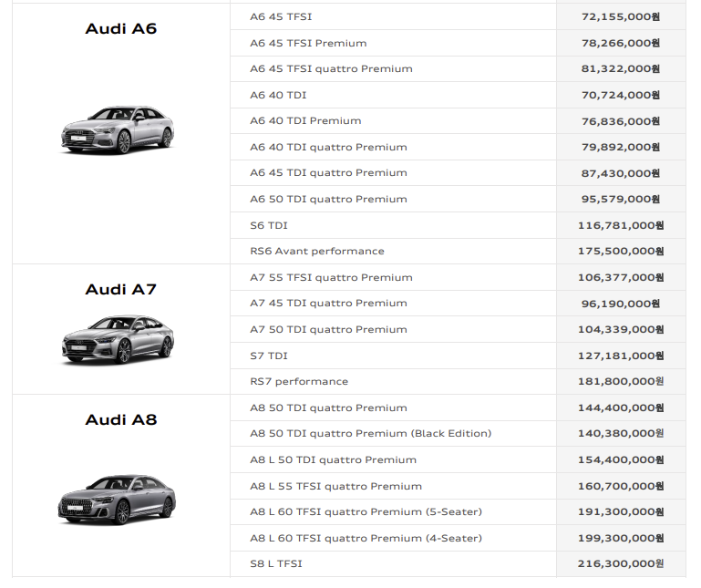Click the 181,800,000원 price cell
The width and height of the screenshot is (701, 588).
621,381
